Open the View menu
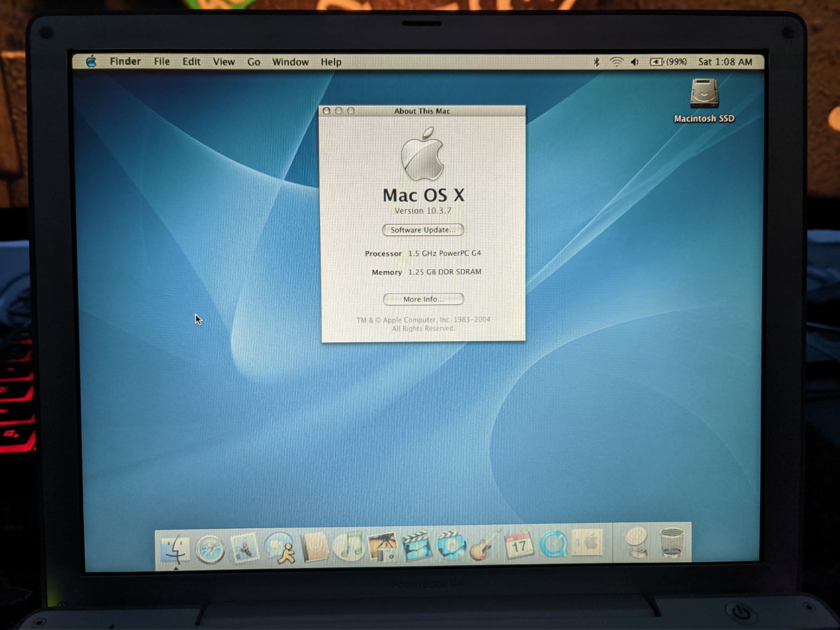This screenshot has height=630, width=840. [x=224, y=62]
